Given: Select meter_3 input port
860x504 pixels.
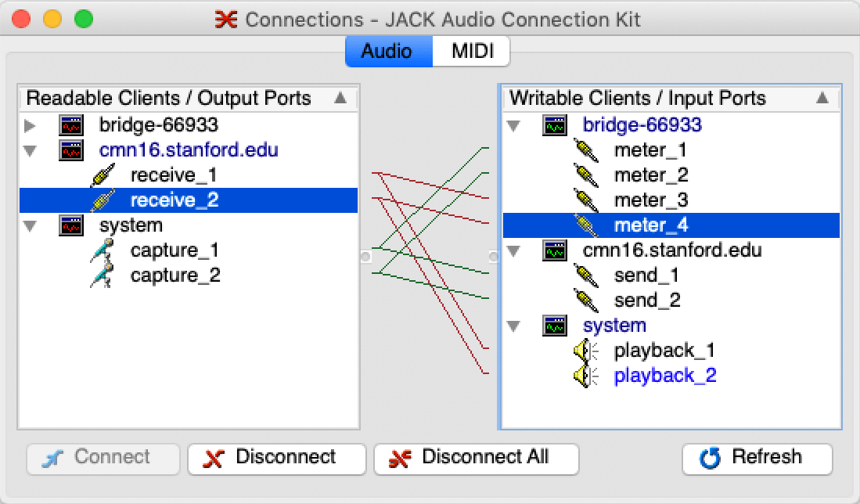Looking at the screenshot, I should tap(652, 200).
